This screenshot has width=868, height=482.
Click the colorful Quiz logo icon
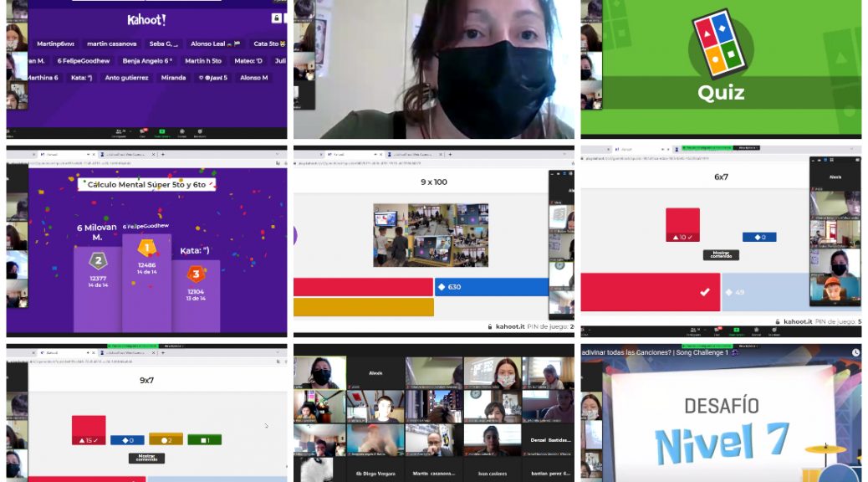tap(721, 45)
